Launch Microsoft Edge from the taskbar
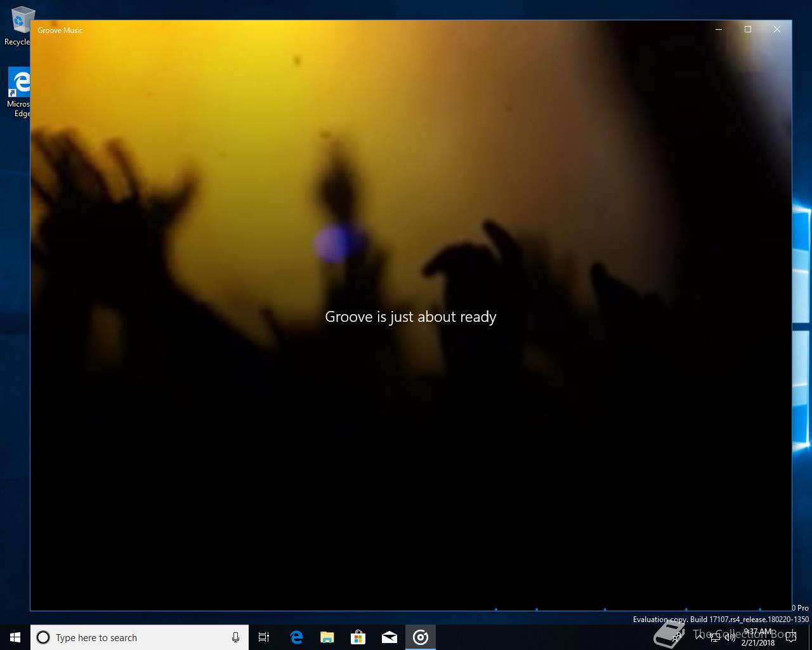Screen dimensions: 812x650 (296, 637)
